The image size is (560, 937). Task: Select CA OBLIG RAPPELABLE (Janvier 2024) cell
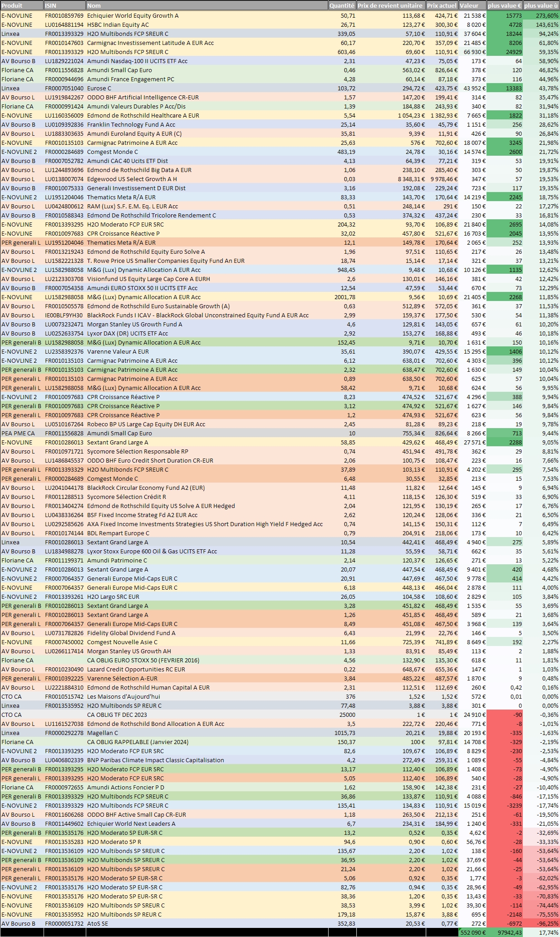[x=207, y=742]
